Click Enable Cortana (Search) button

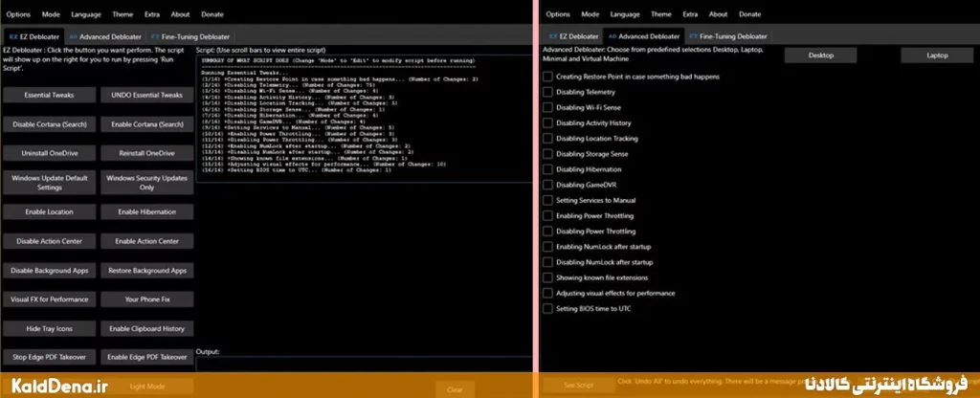pyautogui.click(x=146, y=124)
